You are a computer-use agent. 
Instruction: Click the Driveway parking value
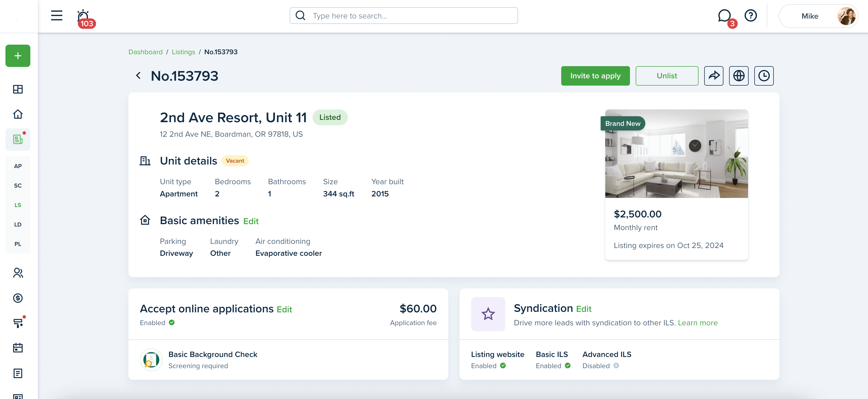(176, 253)
